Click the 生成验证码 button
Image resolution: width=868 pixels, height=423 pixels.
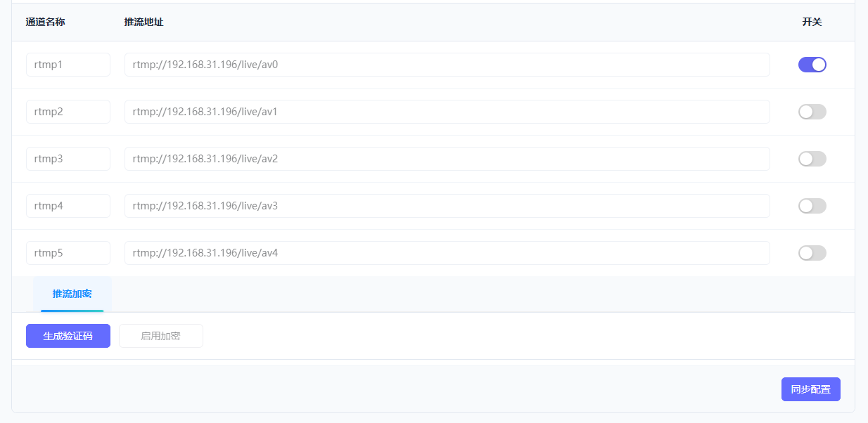(68, 336)
